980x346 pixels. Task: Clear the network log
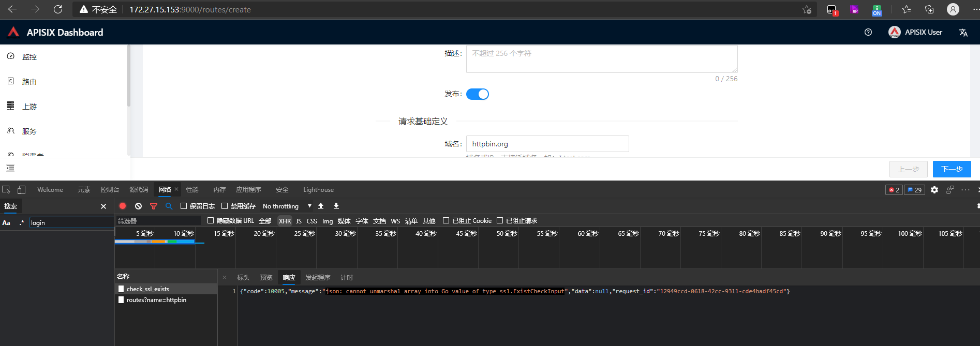point(138,206)
